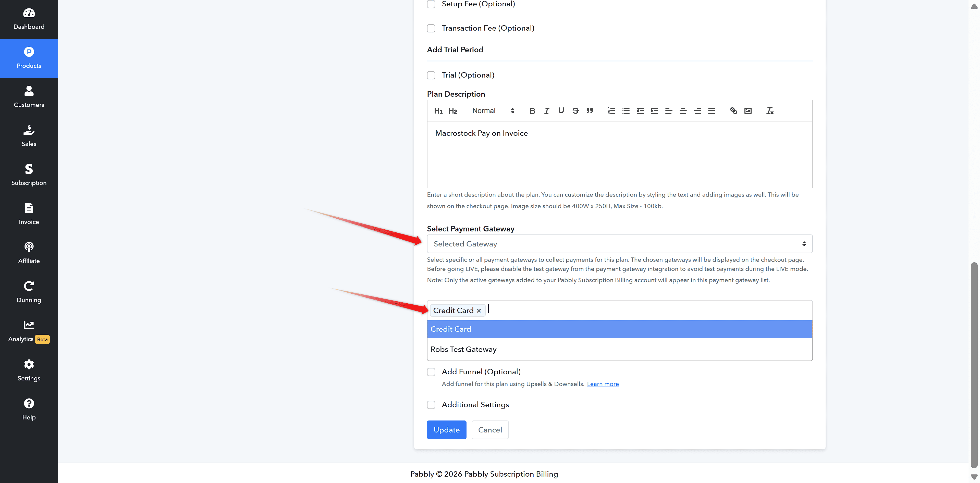This screenshot has width=980, height=483.
Task: Create a bulleted list
Action: click(626, 111)
